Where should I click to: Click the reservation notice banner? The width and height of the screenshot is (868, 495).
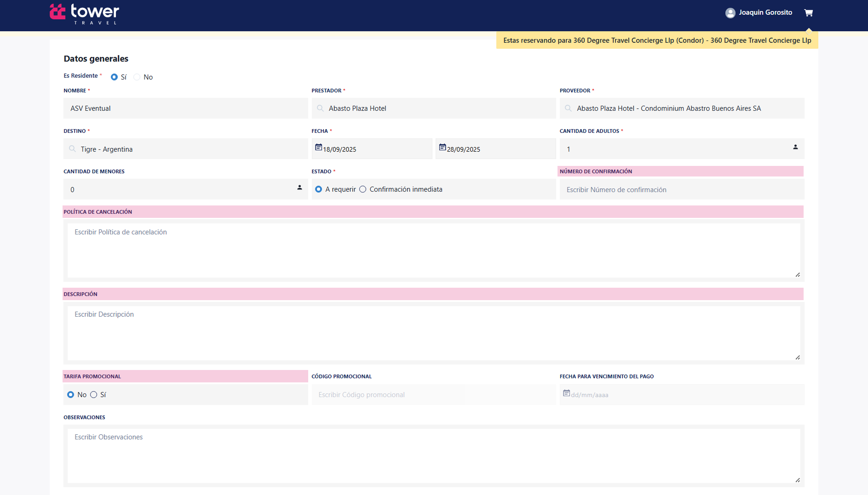click(x=657, y=40)
